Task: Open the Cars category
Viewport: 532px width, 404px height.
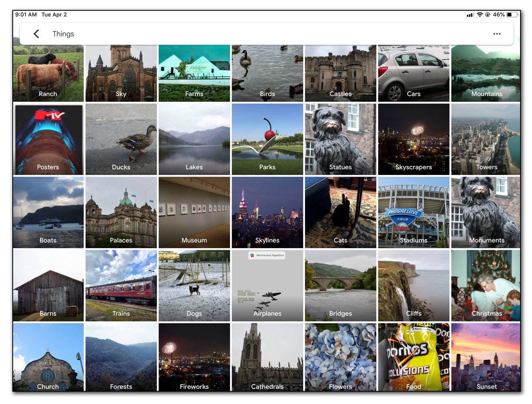Action: click(x=414, y=73)
